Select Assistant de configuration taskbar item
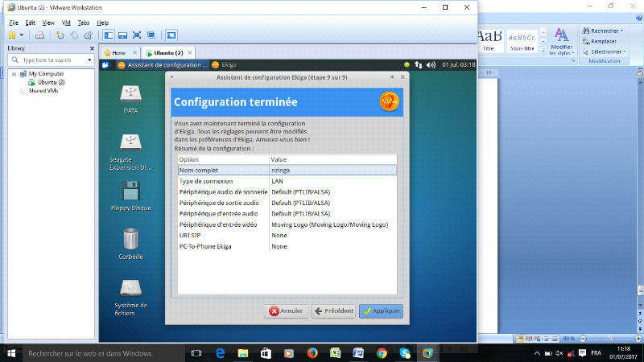 [163, 65]
